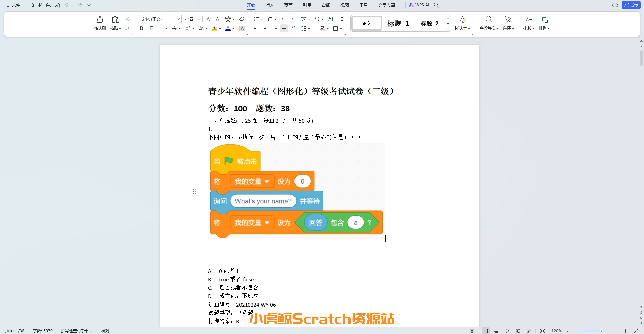Click the character shading A icon
This screenshot has width=644, height=334.
[242, 28]
